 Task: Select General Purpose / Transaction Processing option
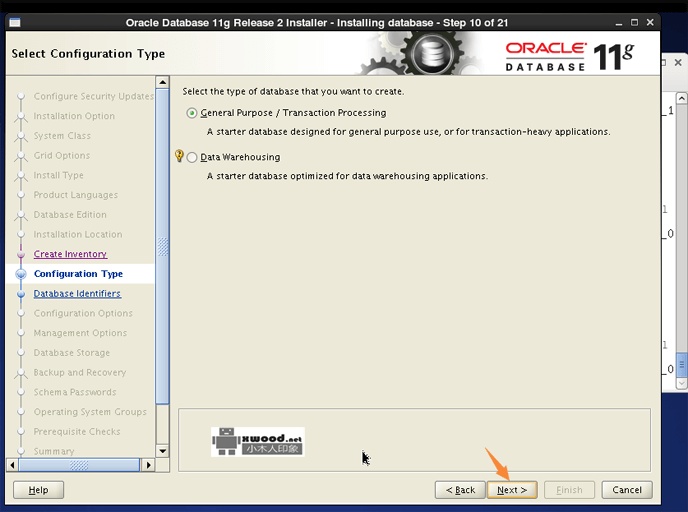coord(192,113)
